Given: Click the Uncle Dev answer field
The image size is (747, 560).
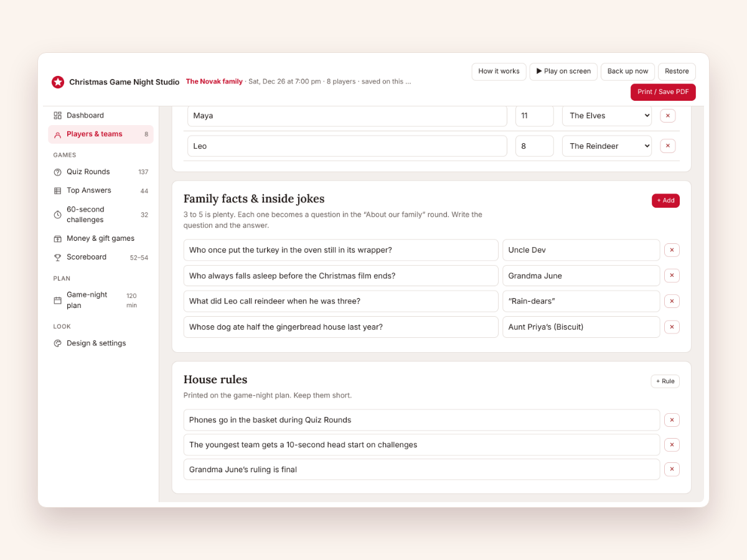Looking at the screenshot, I should coord(581,250).
